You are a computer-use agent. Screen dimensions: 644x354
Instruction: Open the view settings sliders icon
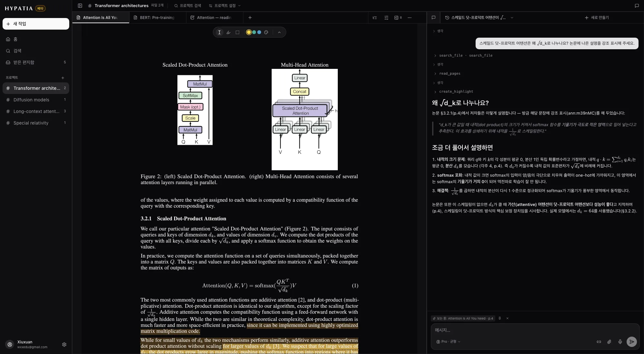click(386, 18)
